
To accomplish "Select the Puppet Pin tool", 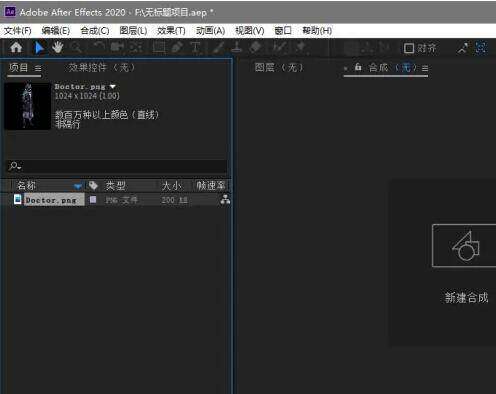I will pyautogui.click(x=301, y=47).
